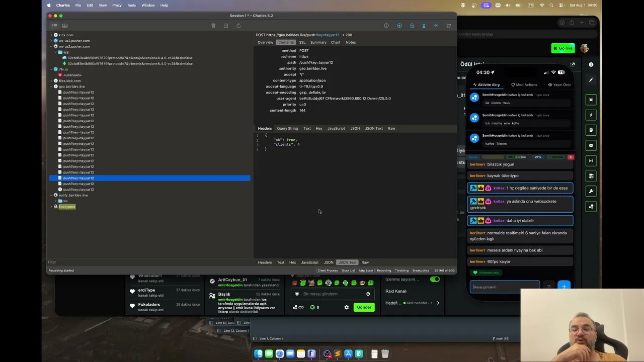Open Sublime Text from the Dock

coord(338,354)
